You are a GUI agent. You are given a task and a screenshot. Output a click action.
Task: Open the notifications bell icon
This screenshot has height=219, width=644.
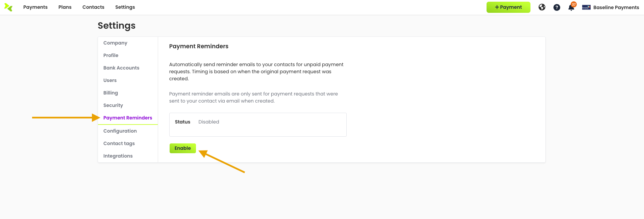pyautogui.click(x=571, y=7)
